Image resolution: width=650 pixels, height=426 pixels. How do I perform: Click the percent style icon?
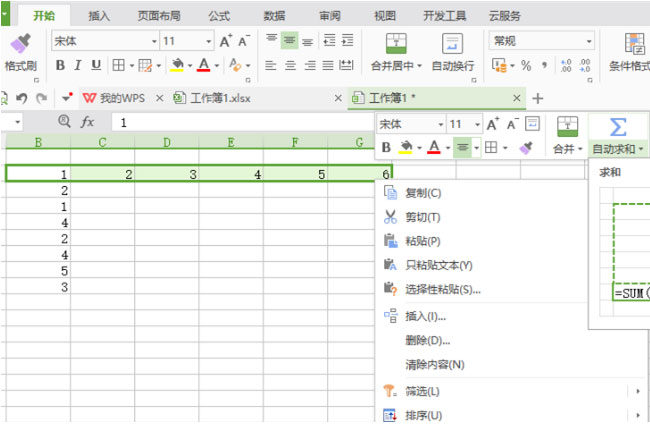click(x=526, y=65)
